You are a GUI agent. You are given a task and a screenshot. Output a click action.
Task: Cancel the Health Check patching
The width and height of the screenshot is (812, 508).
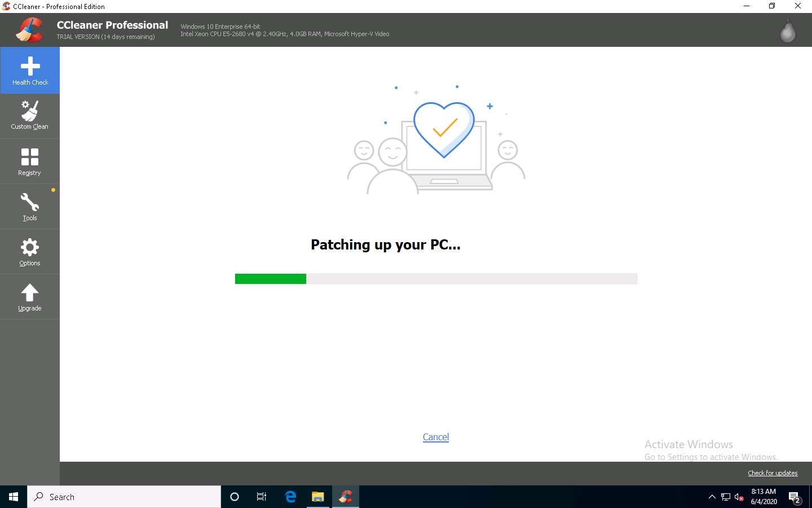pos(436,437)
